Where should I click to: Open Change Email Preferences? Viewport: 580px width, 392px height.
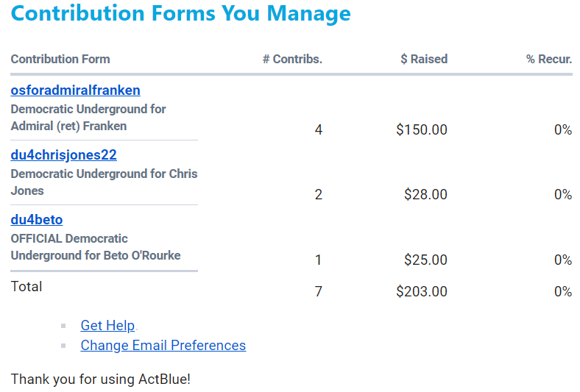pyautogui.click(x=163, y=346)
